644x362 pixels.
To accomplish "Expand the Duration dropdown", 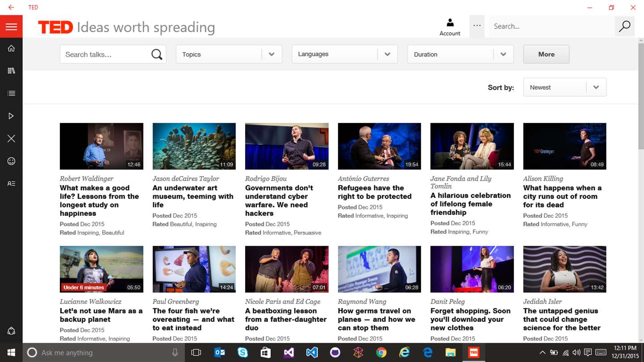I will click(x=461, y=55).
